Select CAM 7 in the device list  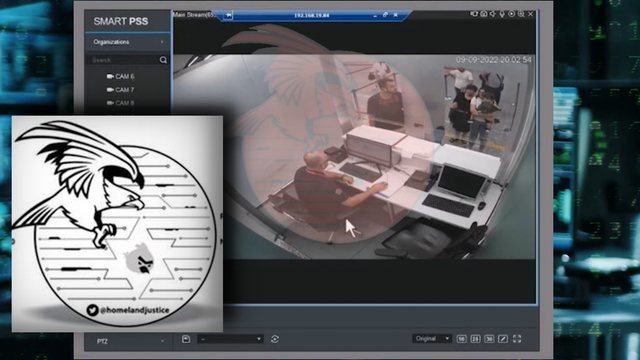(124, 90)
